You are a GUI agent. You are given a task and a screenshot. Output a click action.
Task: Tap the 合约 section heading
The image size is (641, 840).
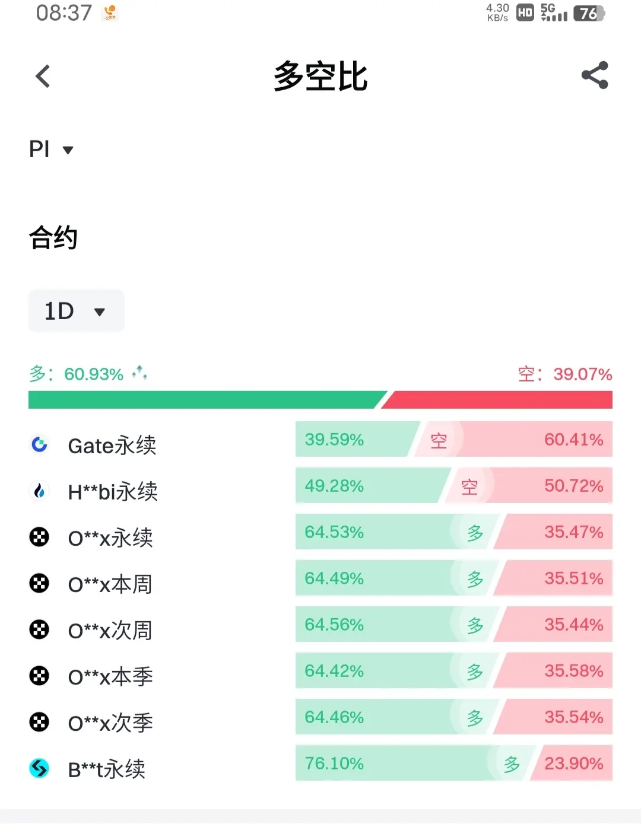[x=53, y=238]
